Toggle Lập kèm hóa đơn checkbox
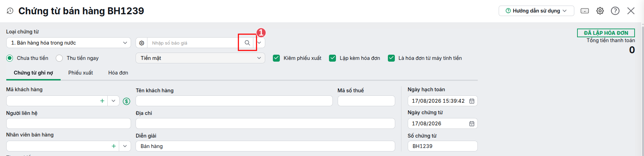Viewport: 644px width, 156px height. (x=332, y=58)
